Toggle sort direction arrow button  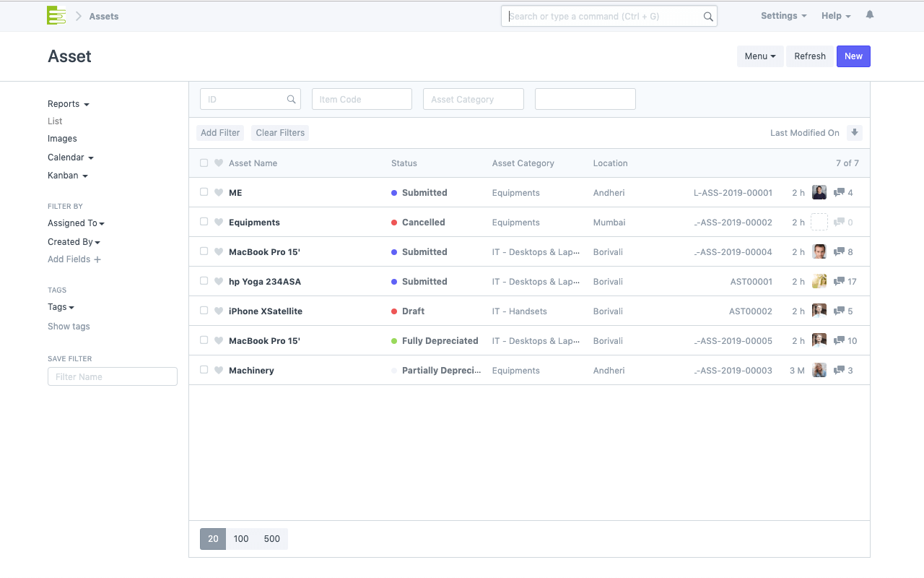click(855, 133)
